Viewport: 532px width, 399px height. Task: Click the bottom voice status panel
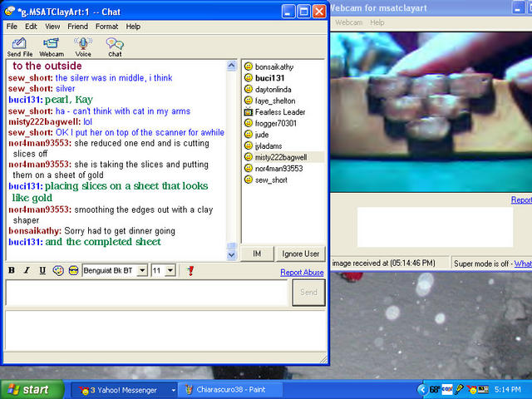click(x=165, y=331)
